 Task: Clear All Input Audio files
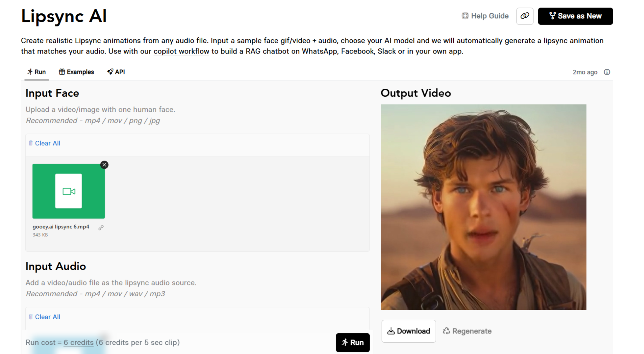coord(47,317)
